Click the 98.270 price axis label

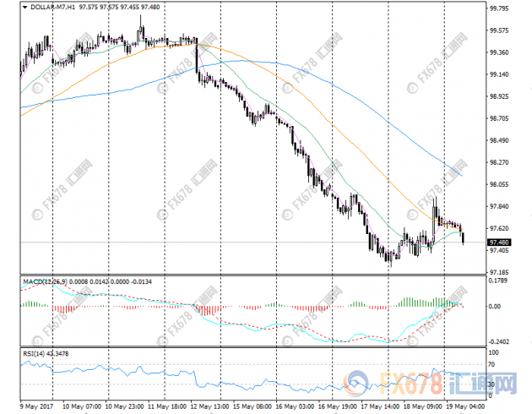(498, 163)
